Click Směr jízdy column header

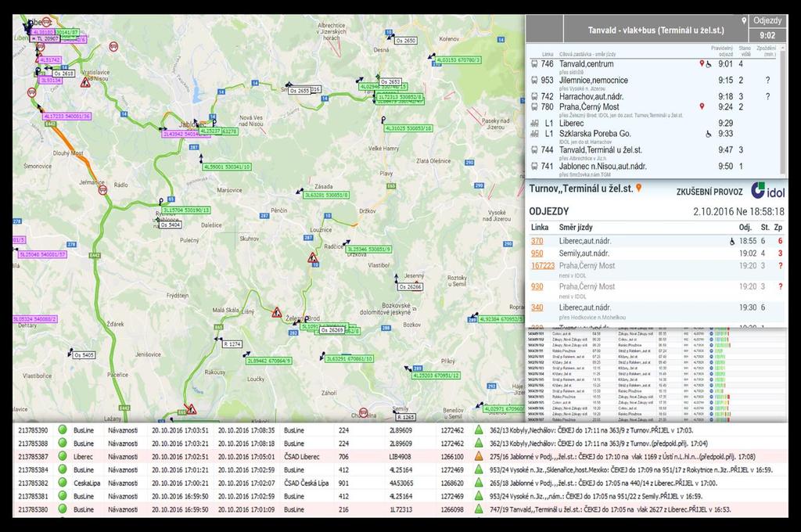click(576, 228)
